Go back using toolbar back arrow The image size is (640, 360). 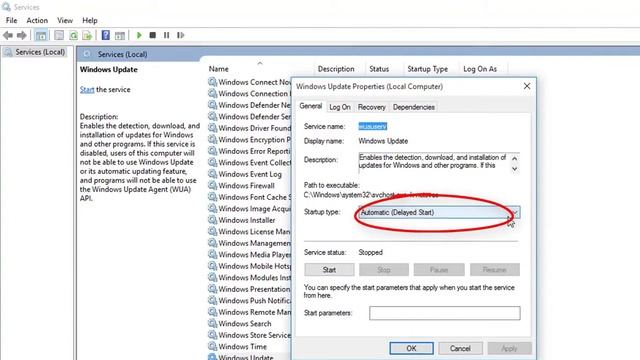(x=8, y=36)
